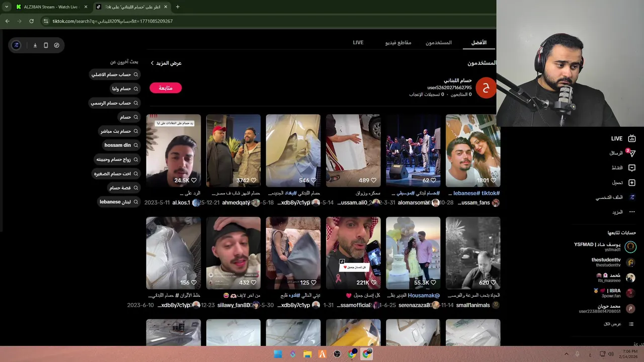Open black-and-white video with 620 likes

tap(473, 253)
